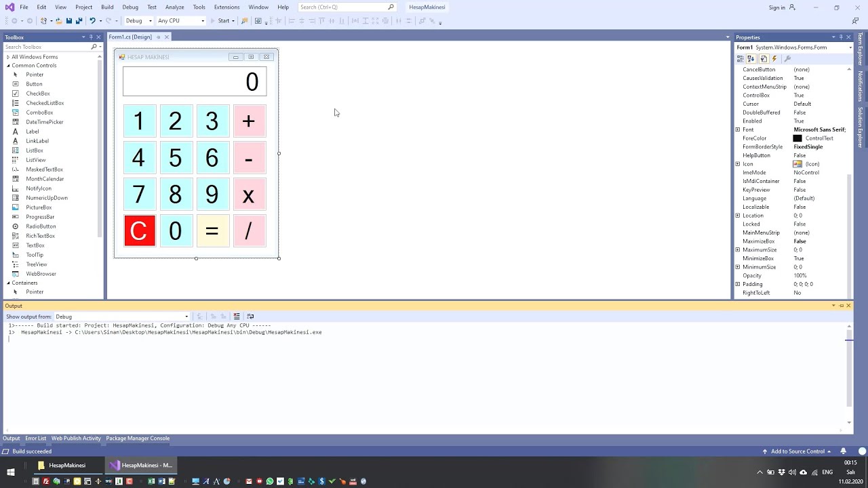Open the File menu
The height and width of the screenshot is (488, 868).
(x=24, y=7)
